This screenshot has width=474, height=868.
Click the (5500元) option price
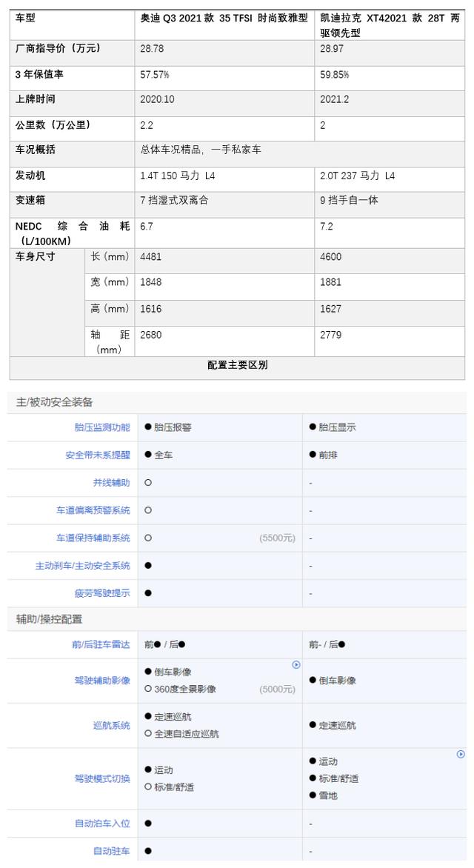pos(278,538)
